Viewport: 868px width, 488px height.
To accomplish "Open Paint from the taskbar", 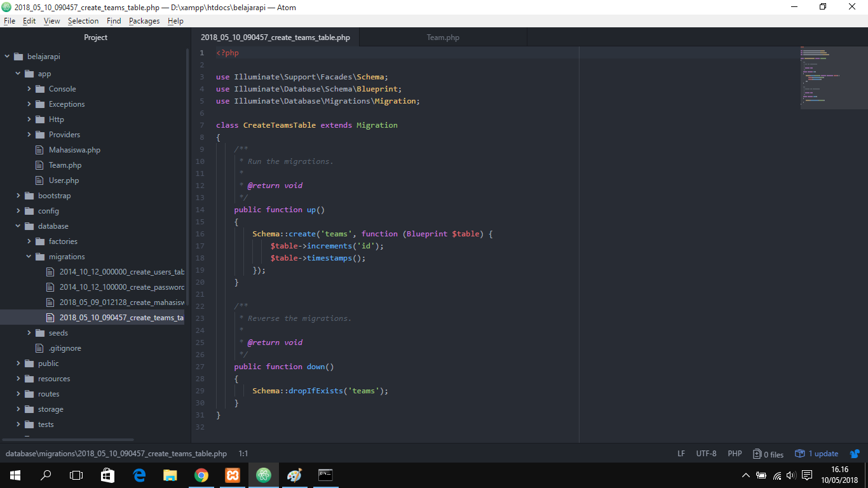I will [294, 475].
